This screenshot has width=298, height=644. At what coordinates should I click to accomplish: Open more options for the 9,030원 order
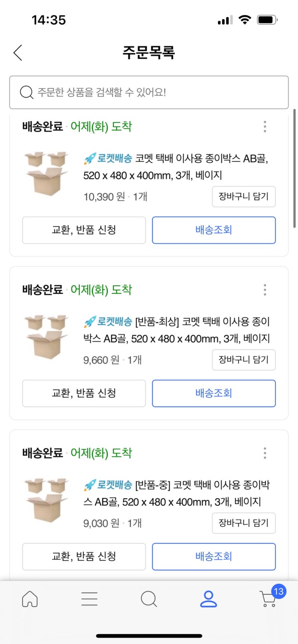pos(265,453)
